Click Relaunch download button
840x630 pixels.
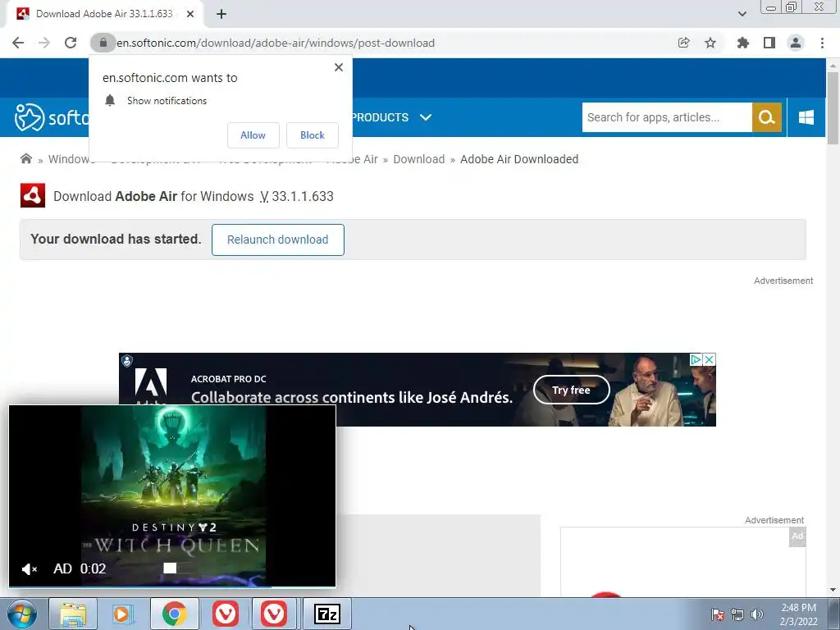point(277,240)
